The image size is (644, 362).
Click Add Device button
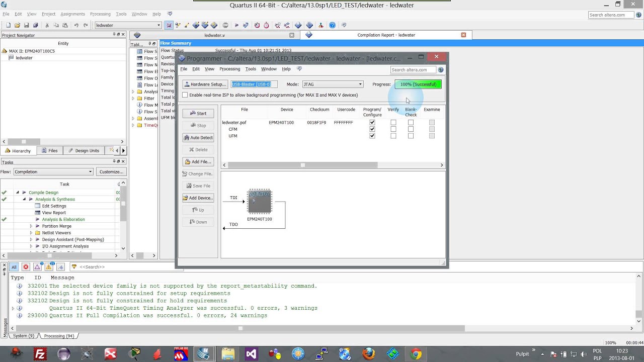(198, 198)
